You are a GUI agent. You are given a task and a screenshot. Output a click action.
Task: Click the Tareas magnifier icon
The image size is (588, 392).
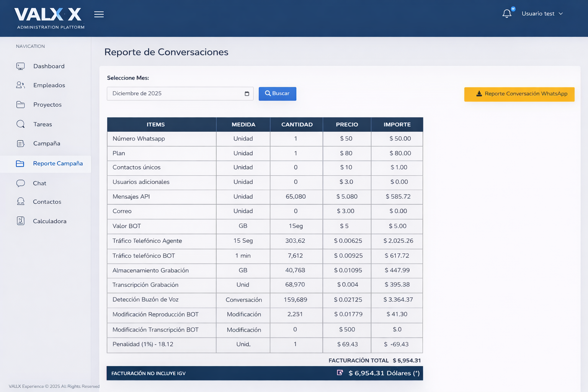coord(21,124)
